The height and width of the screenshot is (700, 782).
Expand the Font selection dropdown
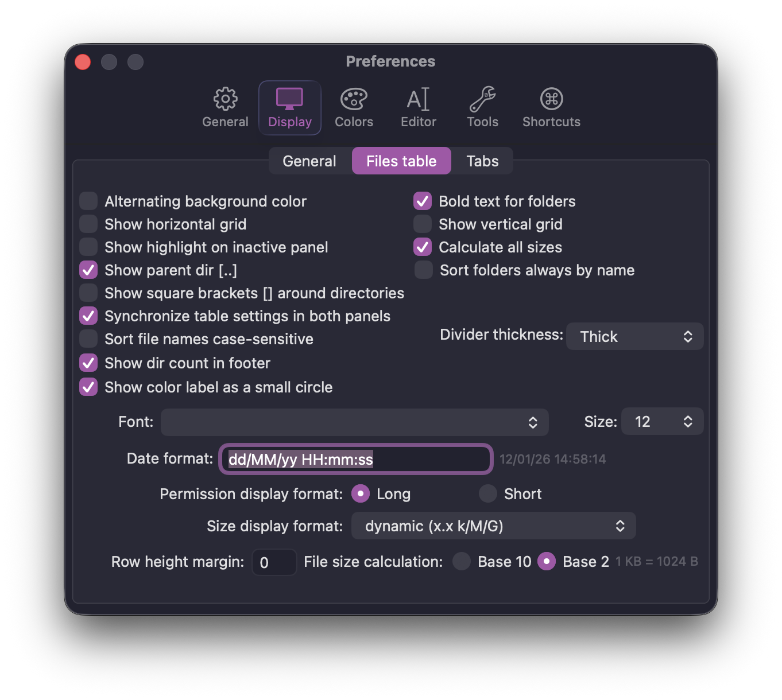(x=354, y=422)
